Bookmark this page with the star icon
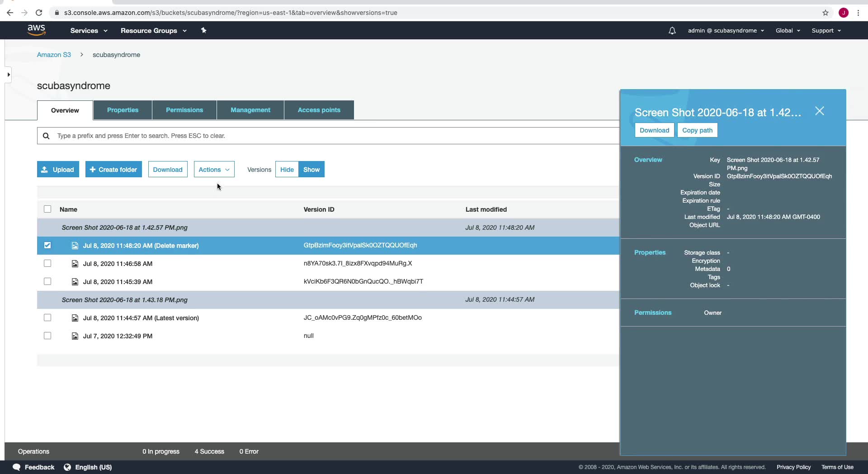 [826, 13]
